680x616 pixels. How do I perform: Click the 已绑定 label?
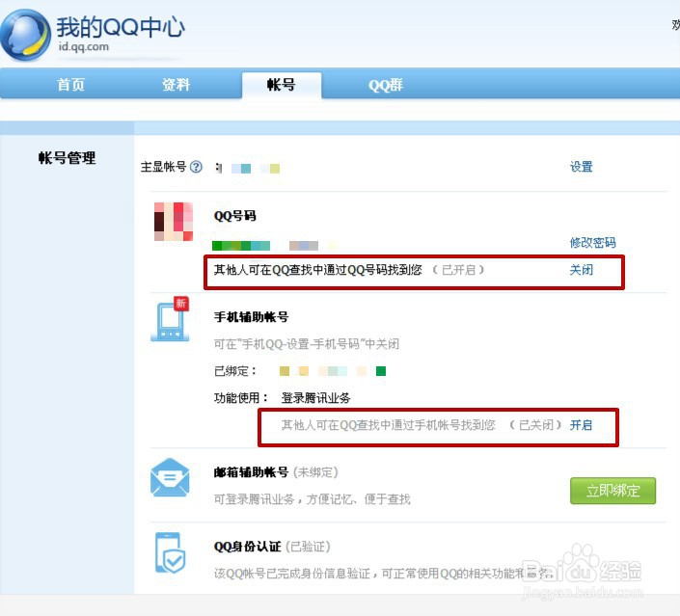235,371
